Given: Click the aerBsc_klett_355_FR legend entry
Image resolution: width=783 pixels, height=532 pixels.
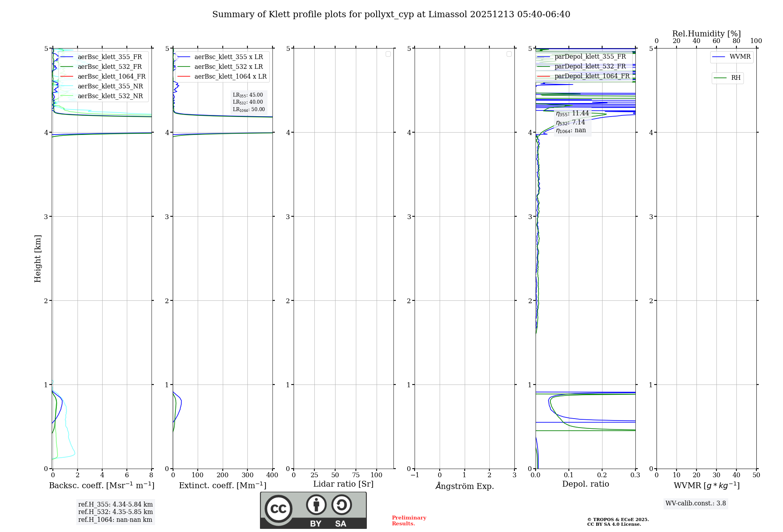Looking at the screenshot, I should point(110,57).
